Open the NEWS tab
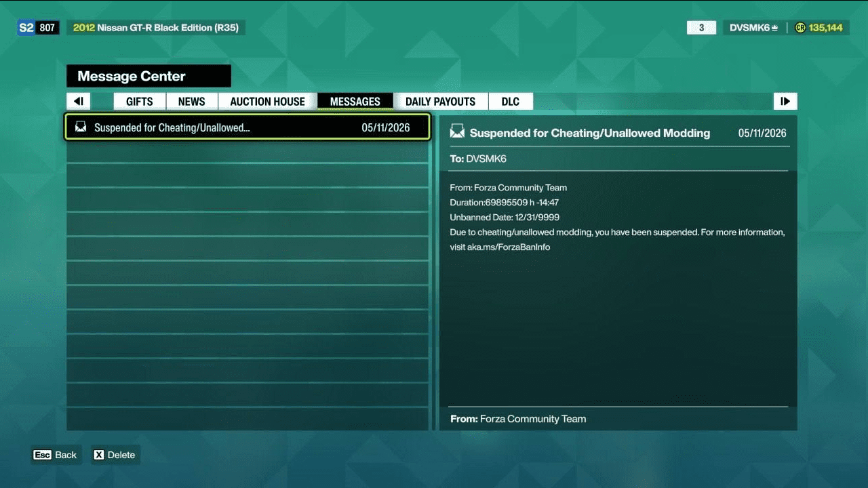This screenshot has height=488, width=868. pos(191,101)
